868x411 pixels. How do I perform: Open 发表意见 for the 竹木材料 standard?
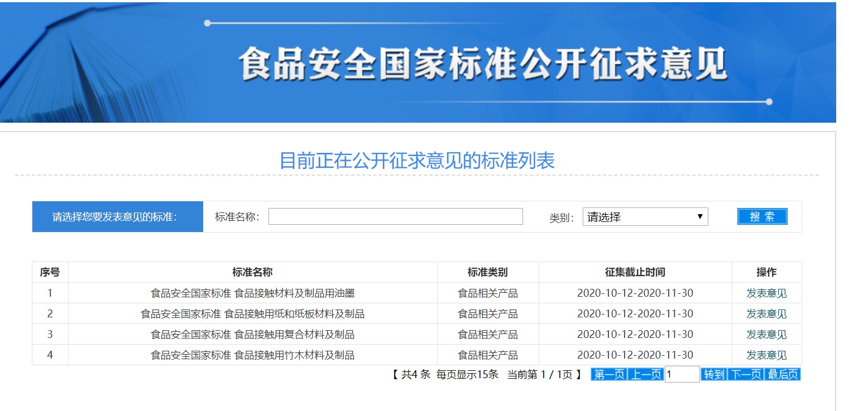(766, 355)
